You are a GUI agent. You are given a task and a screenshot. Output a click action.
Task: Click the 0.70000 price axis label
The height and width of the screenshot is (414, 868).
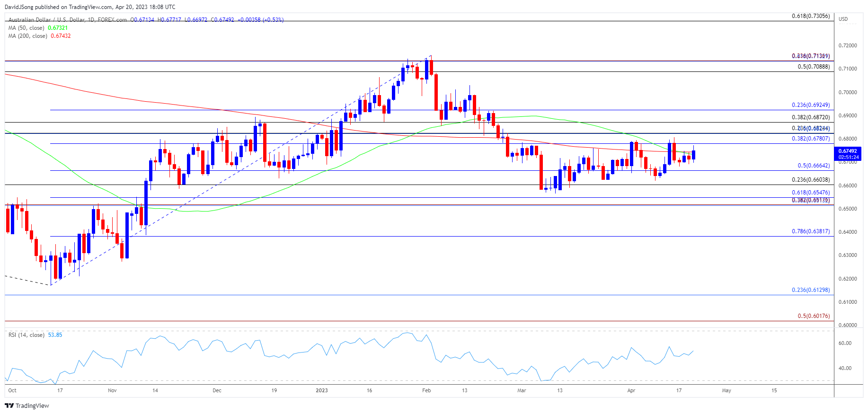click(x=848, y=92)
